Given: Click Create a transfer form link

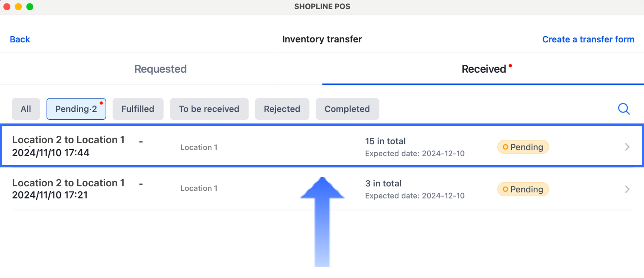Looking at the screenshot, I should point(588,39).
